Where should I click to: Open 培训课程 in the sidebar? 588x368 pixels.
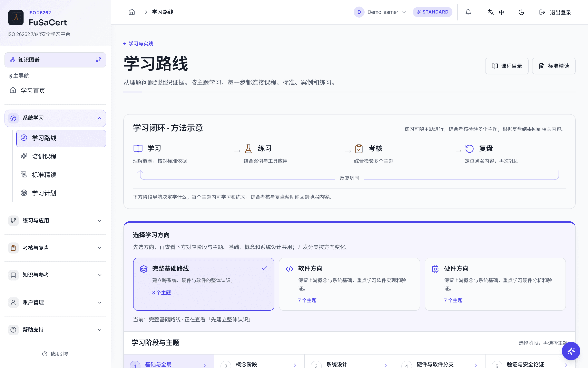61,156
